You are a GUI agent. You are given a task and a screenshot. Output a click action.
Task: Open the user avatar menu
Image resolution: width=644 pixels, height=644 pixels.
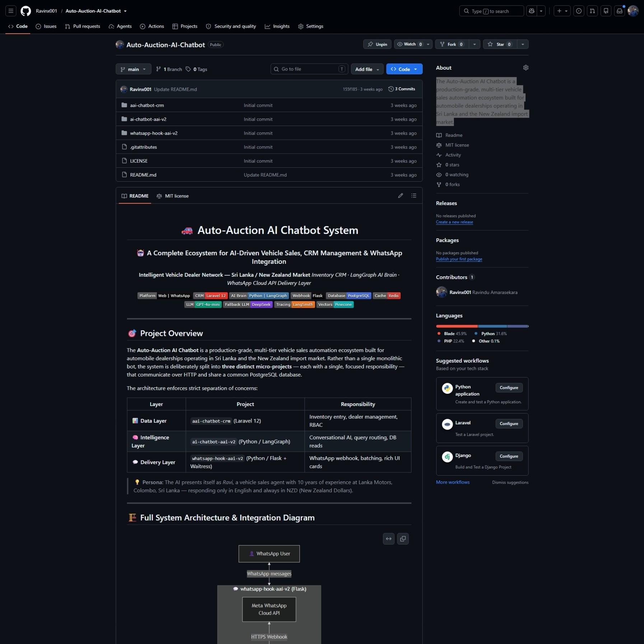tap(633, 11)
